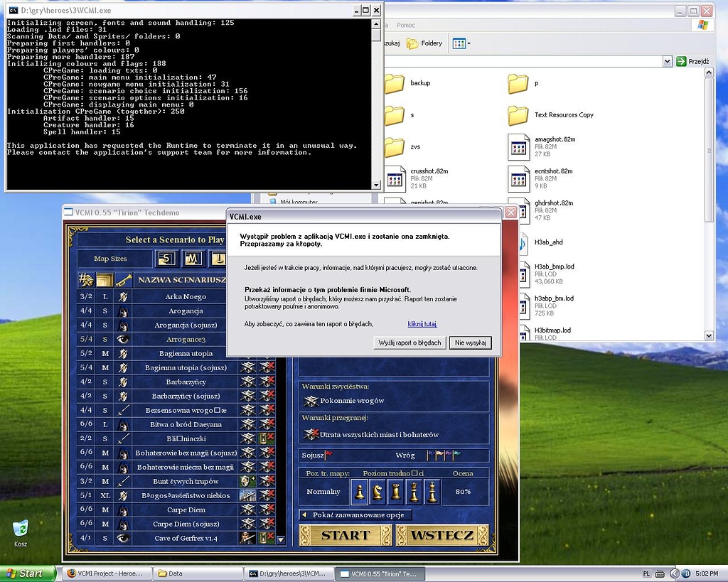Screen dimensions: 728x582
Task: Sort scenarios by trumpet version icon
Action: click(x=124, y=279)
